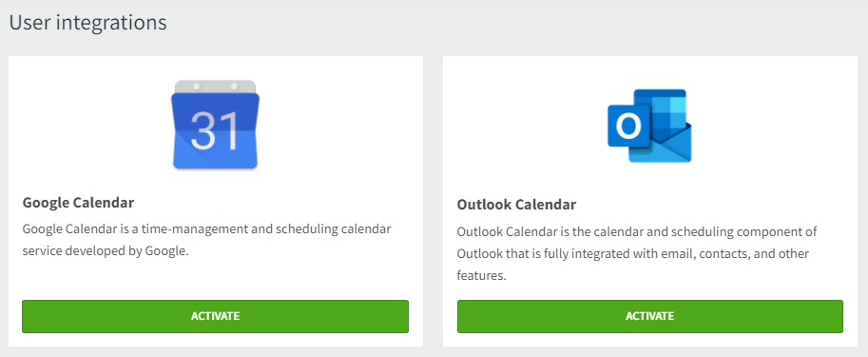The width and height of the screenshot is (868, 357).
Task: Activate the Google Calendar integration
Action: [x=216, y=316]
